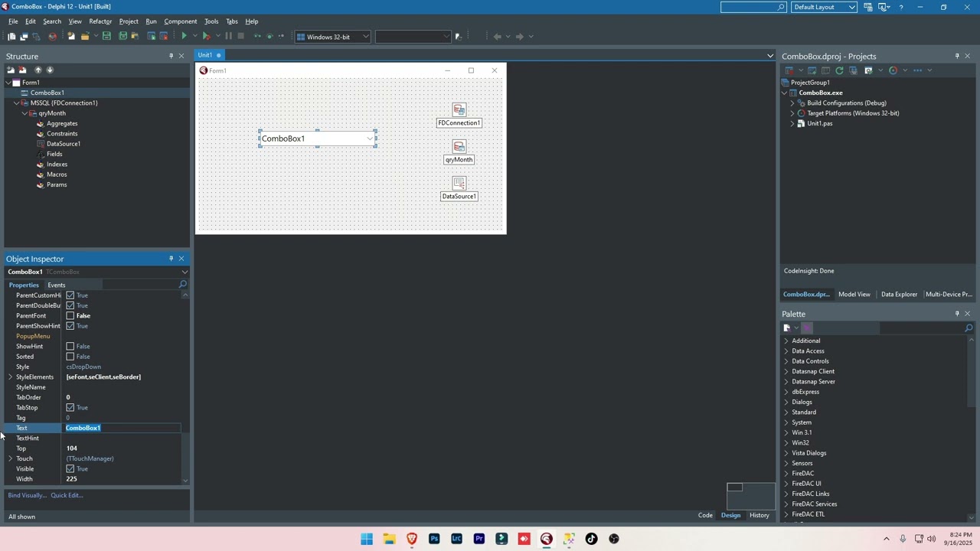
Task: Click Quick Edit link
Action: (x=67, y=495)
